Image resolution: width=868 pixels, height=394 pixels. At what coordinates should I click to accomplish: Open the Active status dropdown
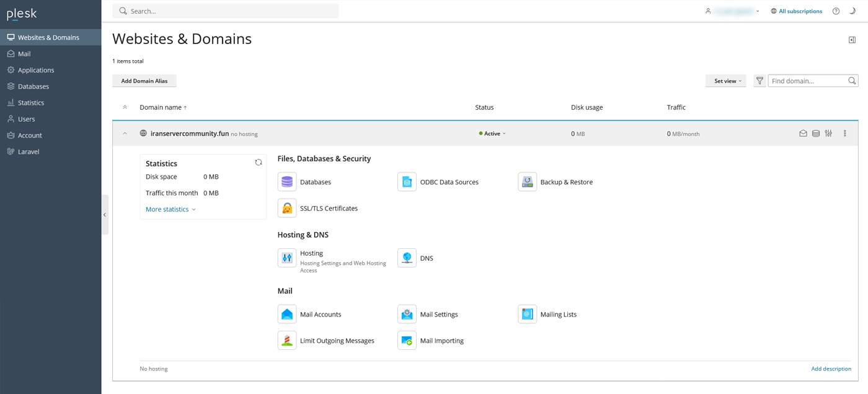tap(493, 133)
